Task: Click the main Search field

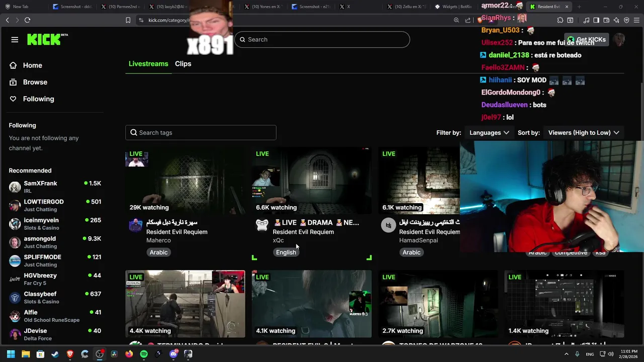Action: pos(322,40)
